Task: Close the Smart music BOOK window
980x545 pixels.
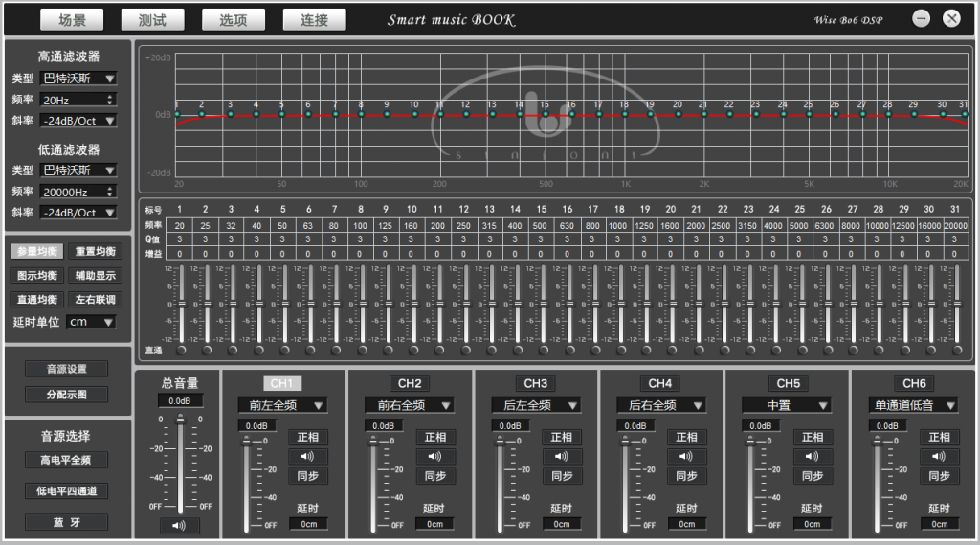Action: (x=952, y=19)
